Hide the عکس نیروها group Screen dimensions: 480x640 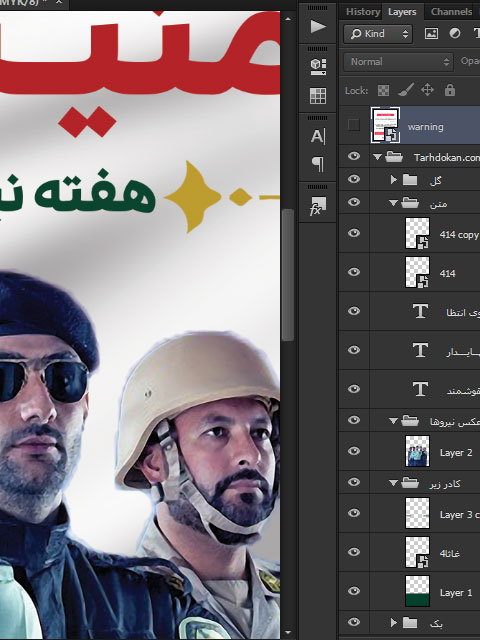click(354, 420)
